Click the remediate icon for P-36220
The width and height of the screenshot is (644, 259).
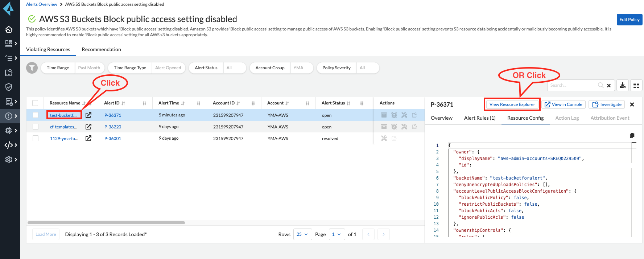(x=404, y=127)
